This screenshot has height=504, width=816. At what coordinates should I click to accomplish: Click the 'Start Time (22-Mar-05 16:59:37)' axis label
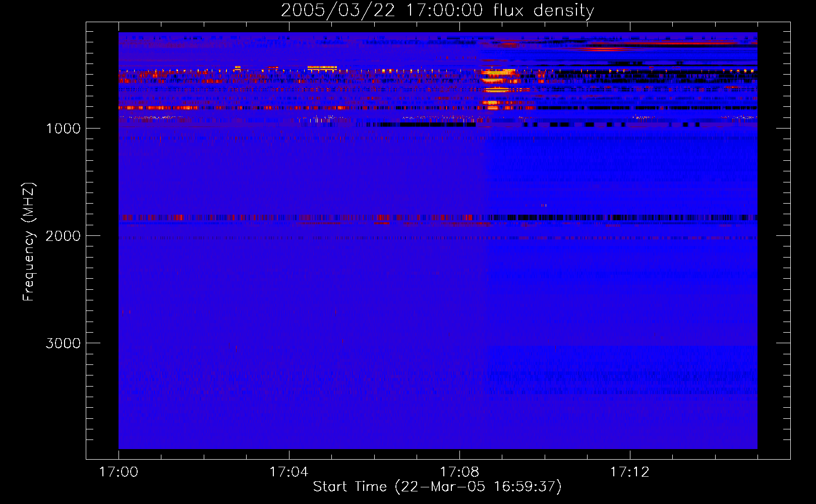click(x=437, y=487)
